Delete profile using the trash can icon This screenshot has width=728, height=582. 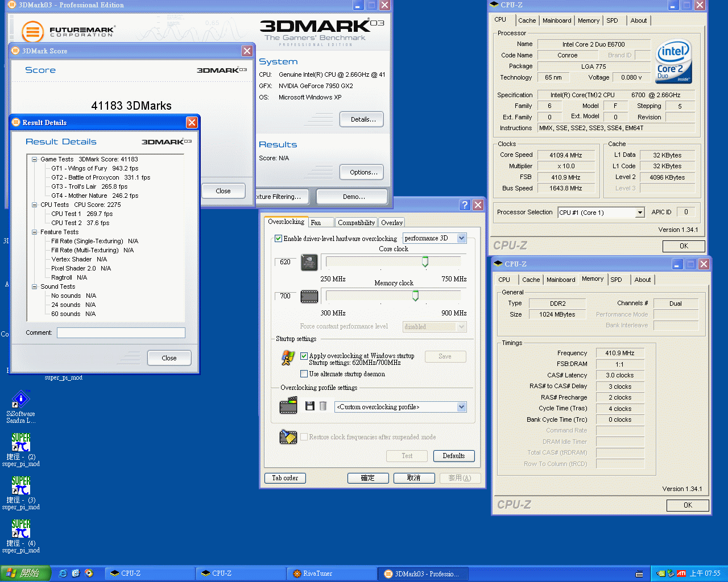pyautogui.click(x=323, y=406)
